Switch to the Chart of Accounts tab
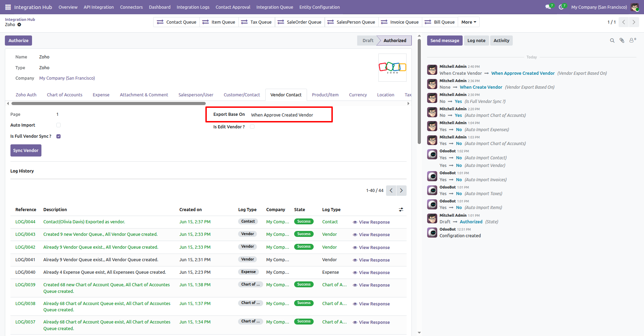The height and width of the screenshot is (336, 644). [x=65, y=95]
